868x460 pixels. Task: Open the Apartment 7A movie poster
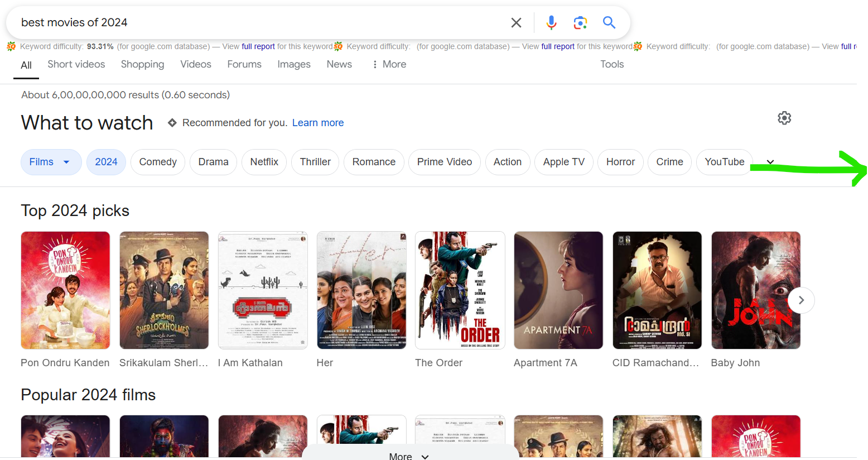click(x=558, y=290)
